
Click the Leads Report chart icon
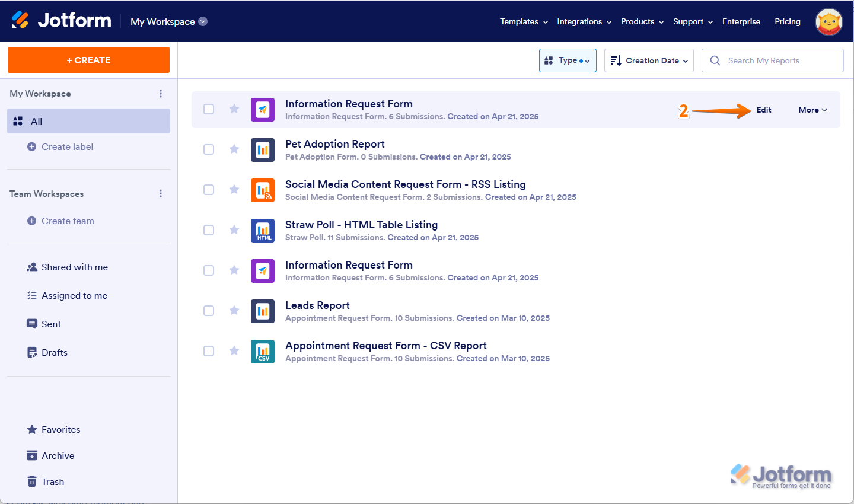click(x=263, y=311)
